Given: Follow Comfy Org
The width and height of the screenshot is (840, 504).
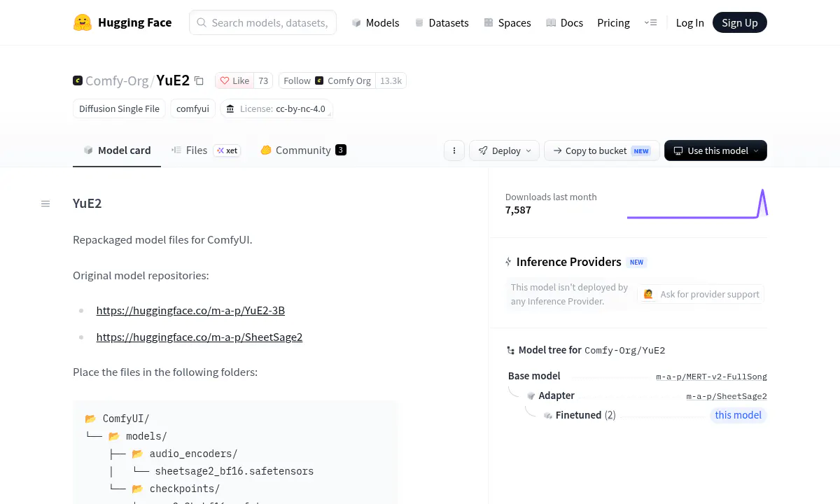Looking at the screenshot, I should coord(327,80).
